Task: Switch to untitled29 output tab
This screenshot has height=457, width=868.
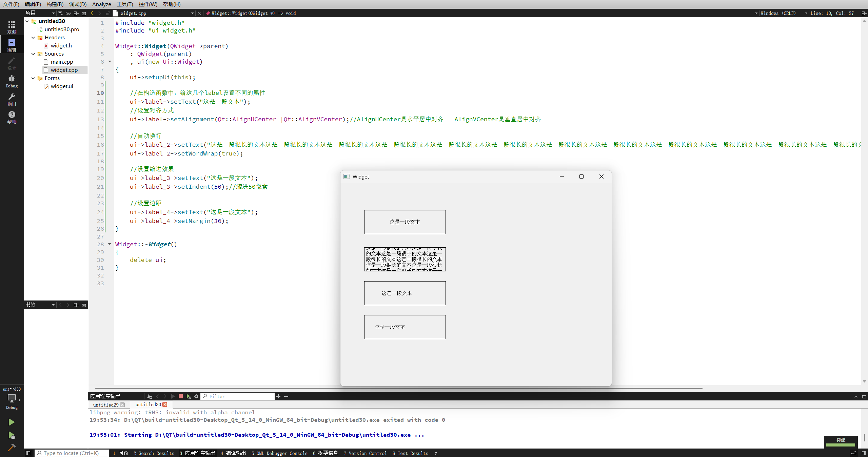Action: coord(105,405)
